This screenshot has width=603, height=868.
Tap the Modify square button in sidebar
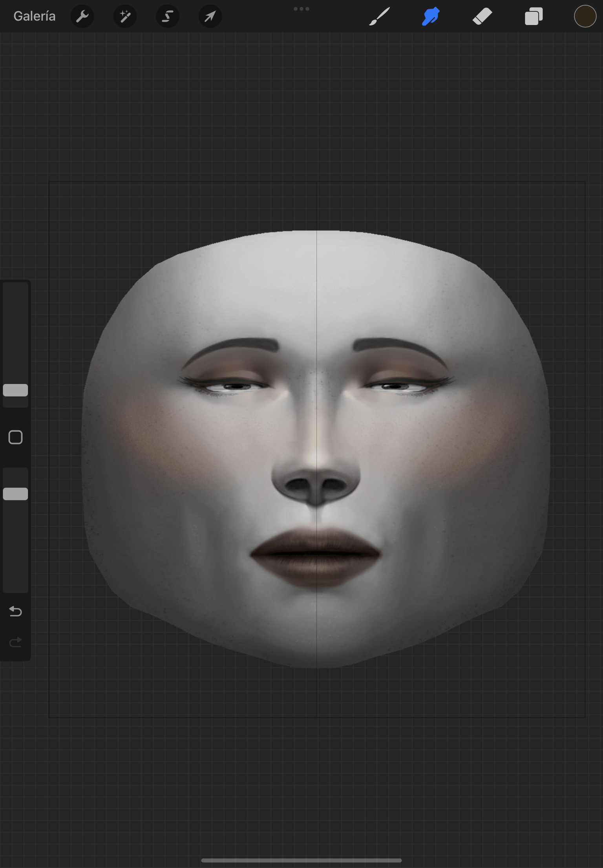coord(15,437)
